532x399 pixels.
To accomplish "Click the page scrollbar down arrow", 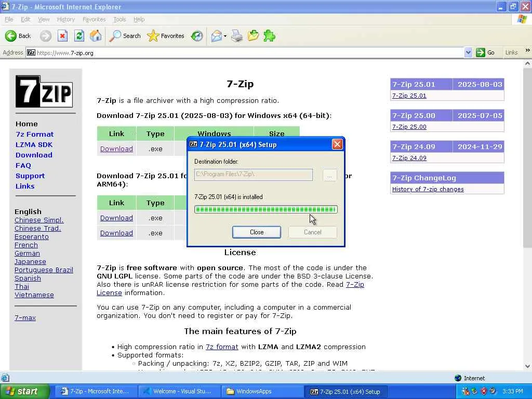I will pos(528,366).
